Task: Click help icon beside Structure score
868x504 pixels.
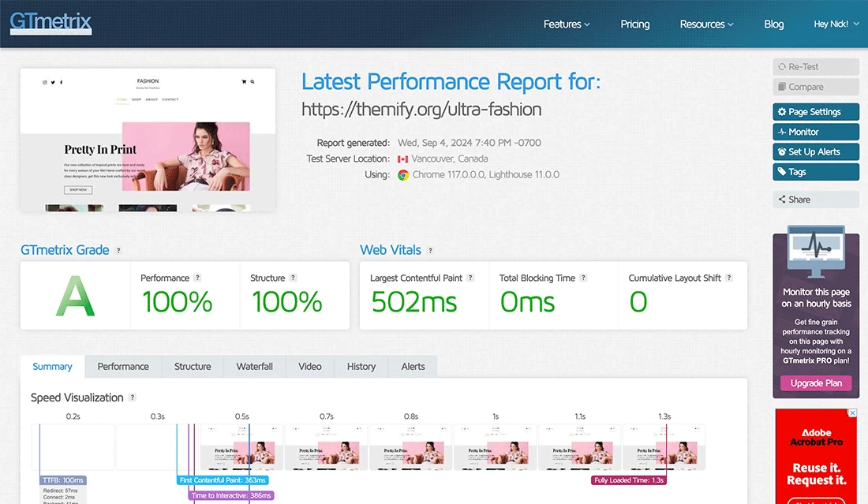Action: pos(294,278)
